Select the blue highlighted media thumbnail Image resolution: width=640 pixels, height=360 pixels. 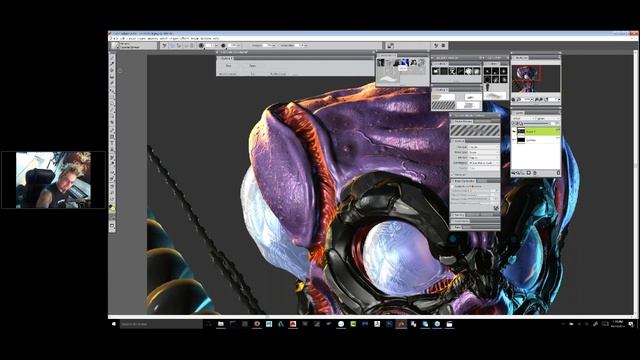pos(404,62)
